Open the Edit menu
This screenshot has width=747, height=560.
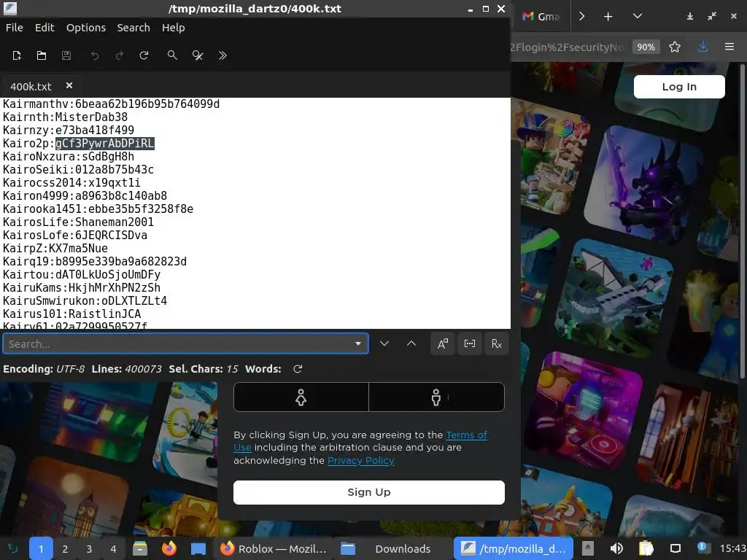click(x=44, y=28)
